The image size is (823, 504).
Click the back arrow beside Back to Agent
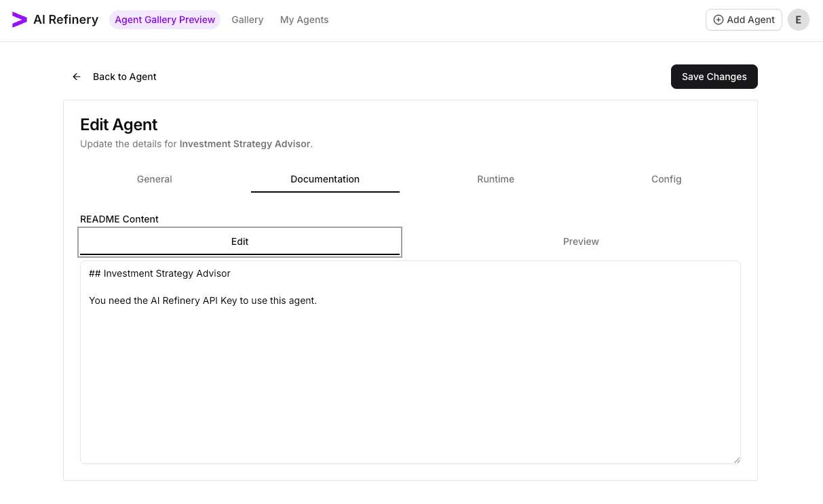77,77
